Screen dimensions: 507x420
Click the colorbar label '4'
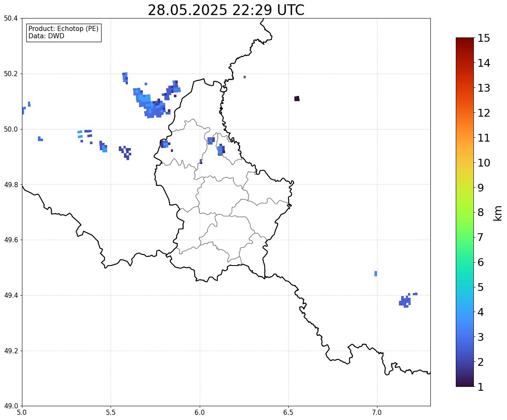[481, 312]
